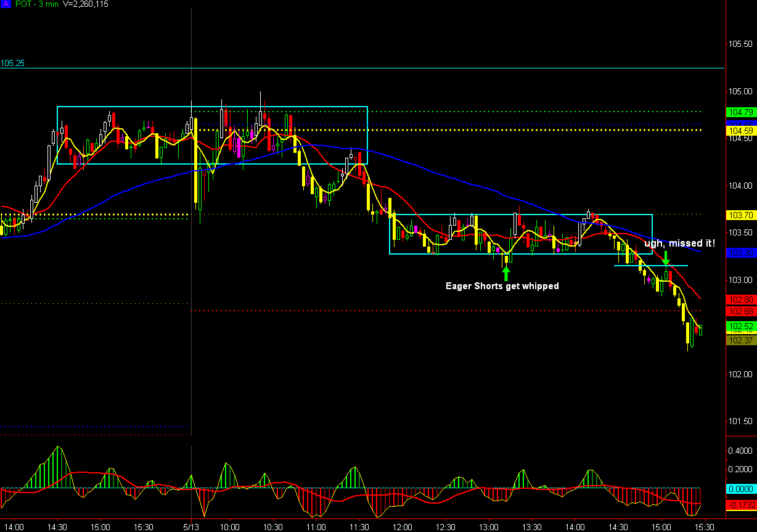Click the blue moving average price tag
757x532 pixels.
[740, 253]
